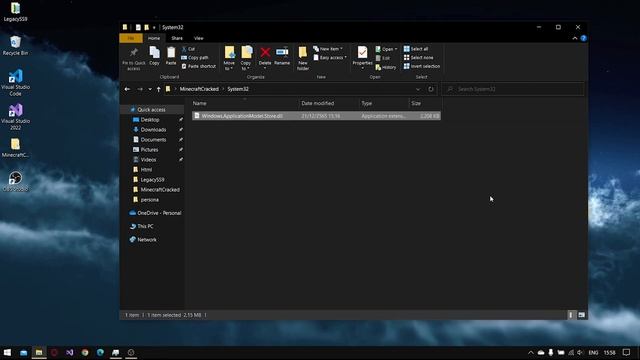Select Visual Studio 2022 desktop shortcut

16,117
